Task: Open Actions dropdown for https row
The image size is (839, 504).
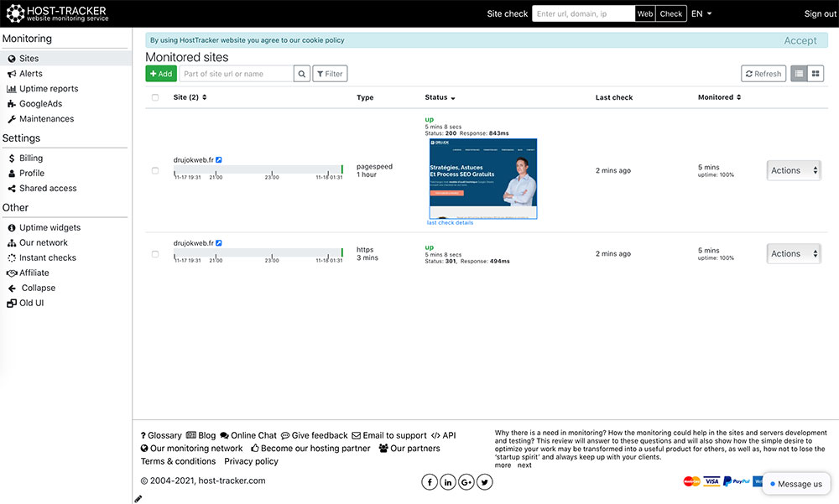Action: (794, 253)
